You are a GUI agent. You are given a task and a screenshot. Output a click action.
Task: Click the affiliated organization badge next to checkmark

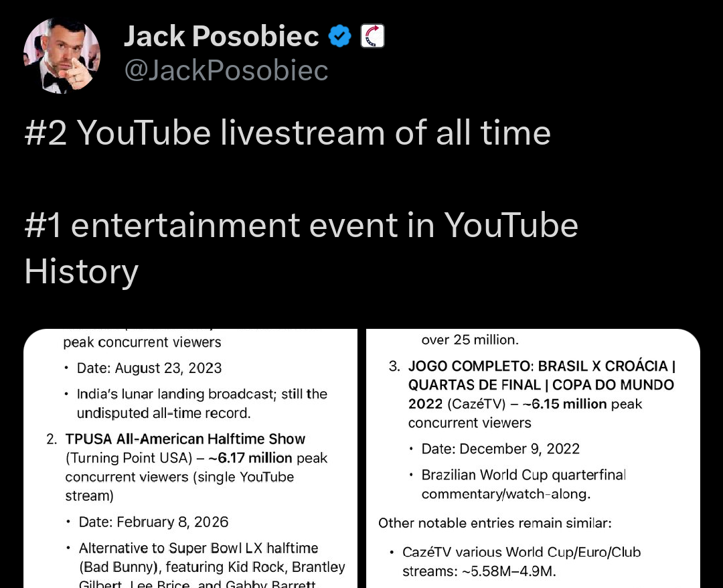coord(372,35)
